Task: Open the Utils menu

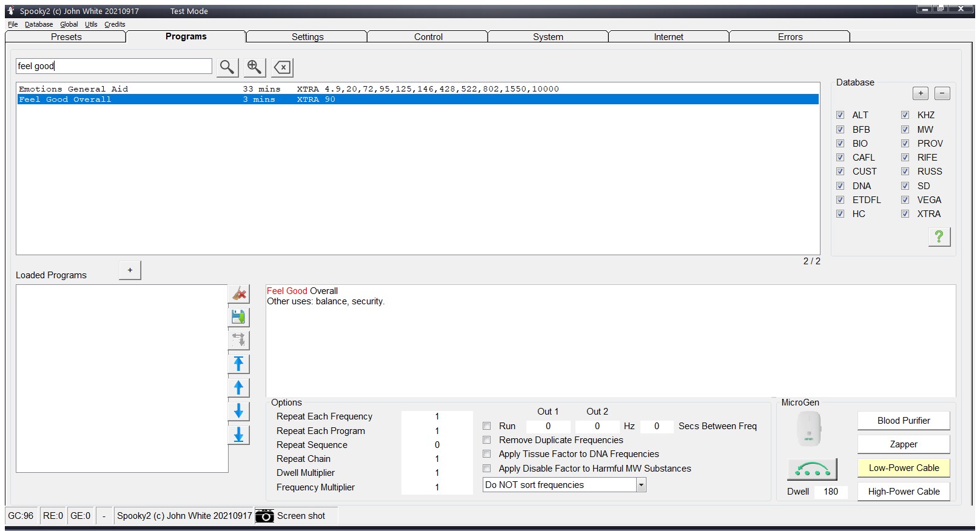Action: [91, 24]
